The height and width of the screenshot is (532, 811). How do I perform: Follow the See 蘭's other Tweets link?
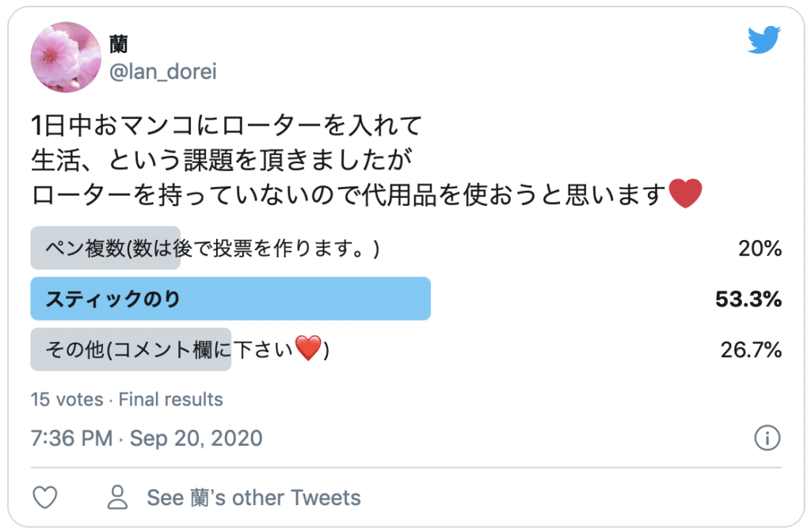tap(253, 498)
